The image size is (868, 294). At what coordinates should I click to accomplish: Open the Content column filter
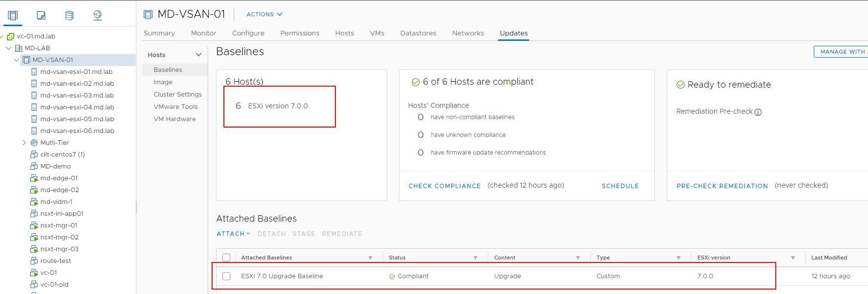pos(578,258)
